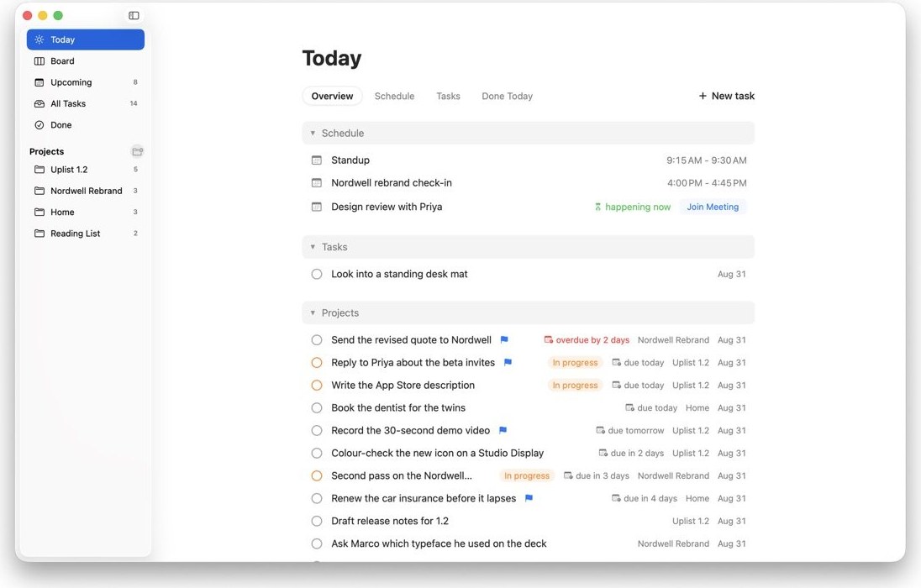Open the Reading List project

click(86, 234)
